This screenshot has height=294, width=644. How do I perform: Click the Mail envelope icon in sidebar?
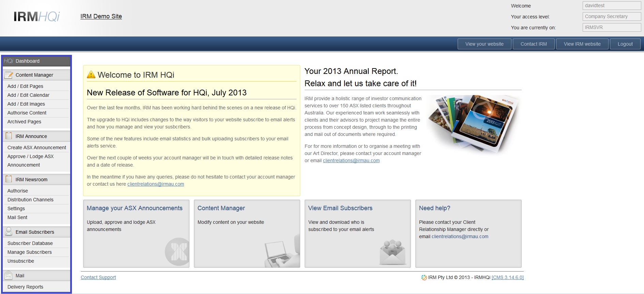click(x=9, y=275)
